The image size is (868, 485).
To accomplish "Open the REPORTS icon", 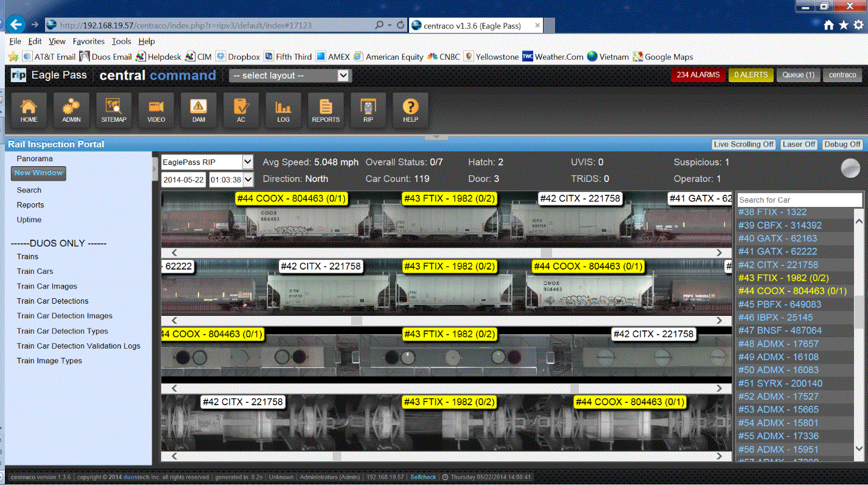I will (x=326, y=110).
